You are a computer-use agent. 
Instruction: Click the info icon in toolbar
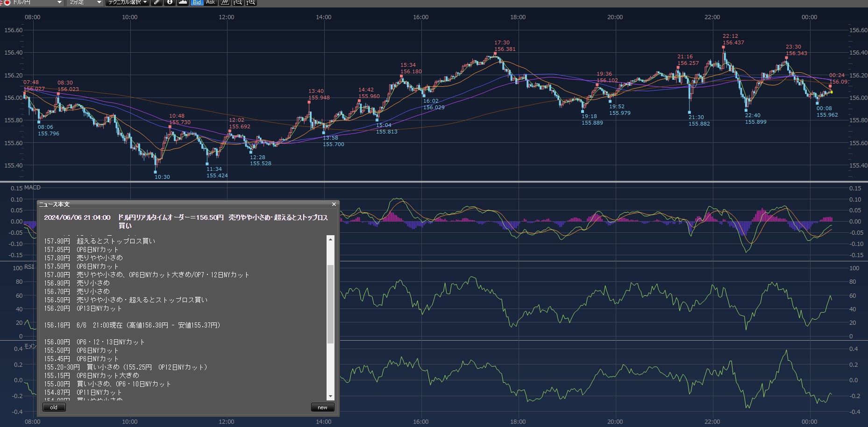170,2
